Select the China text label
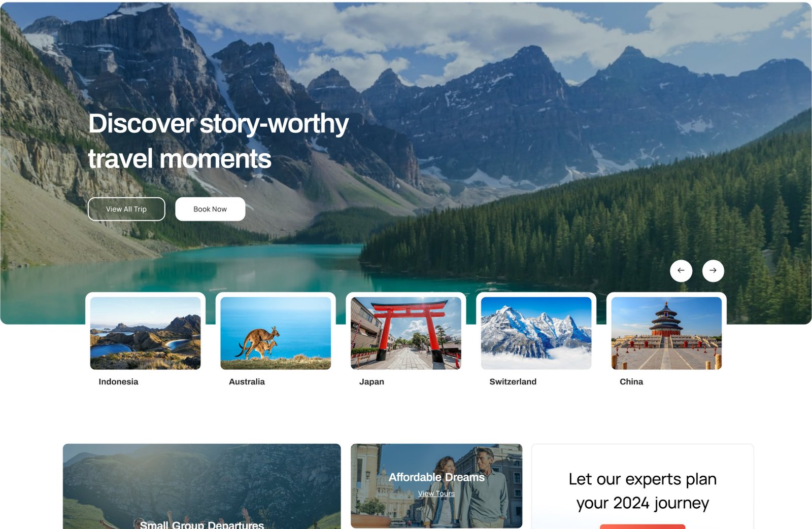 [631, 381]
